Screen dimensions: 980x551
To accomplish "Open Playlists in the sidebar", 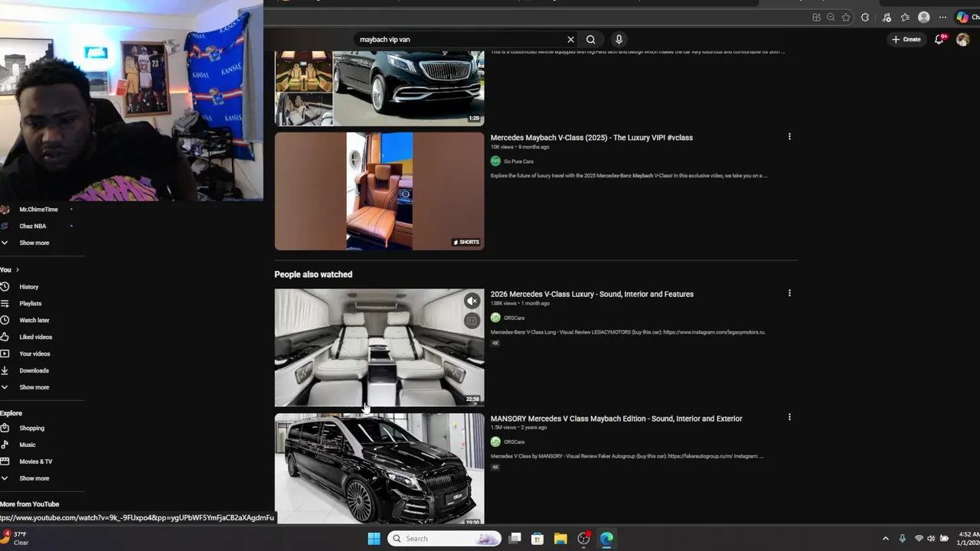I will (x=31, y=304).
